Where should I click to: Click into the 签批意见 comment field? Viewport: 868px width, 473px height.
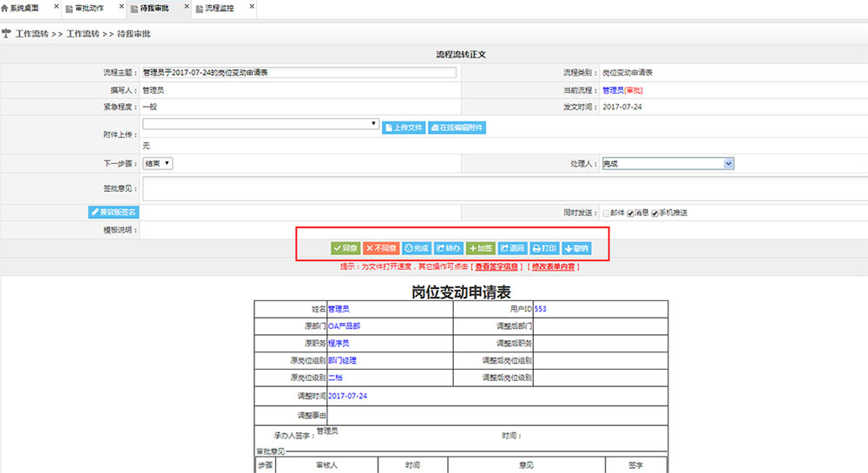tap(503, 188)
